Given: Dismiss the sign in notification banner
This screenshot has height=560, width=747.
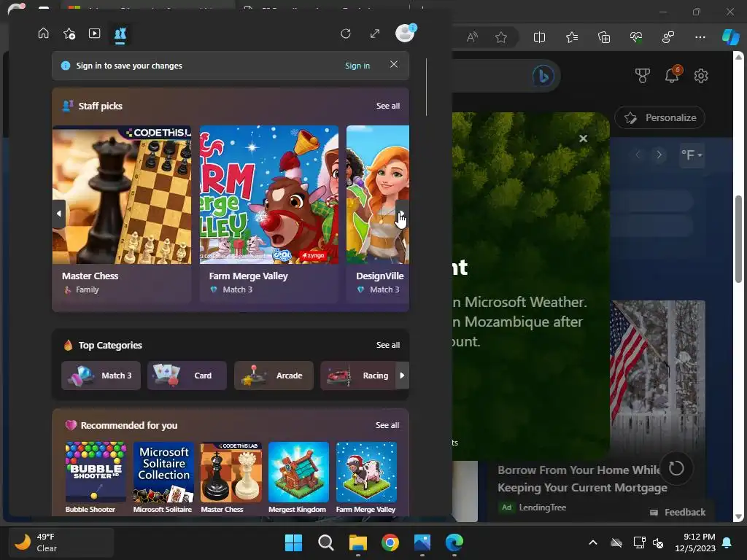Looking at the screenshot, I should point(393,64).
